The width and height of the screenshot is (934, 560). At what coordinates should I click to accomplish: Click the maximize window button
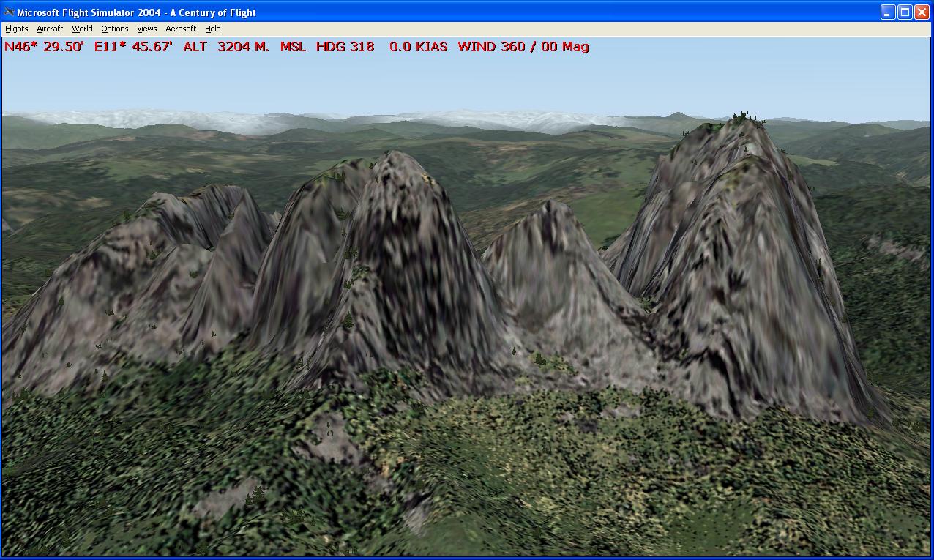tap(905, 12)
